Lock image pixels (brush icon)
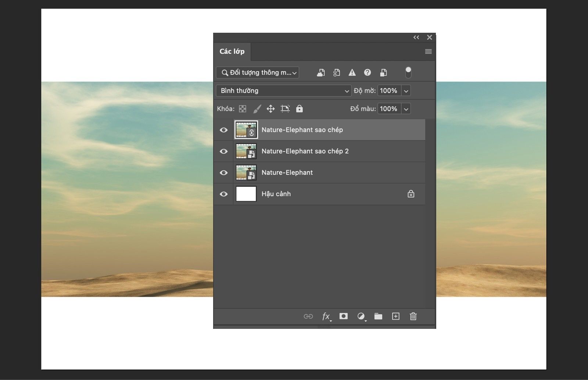The image size is (588, 380). (257, 109)
